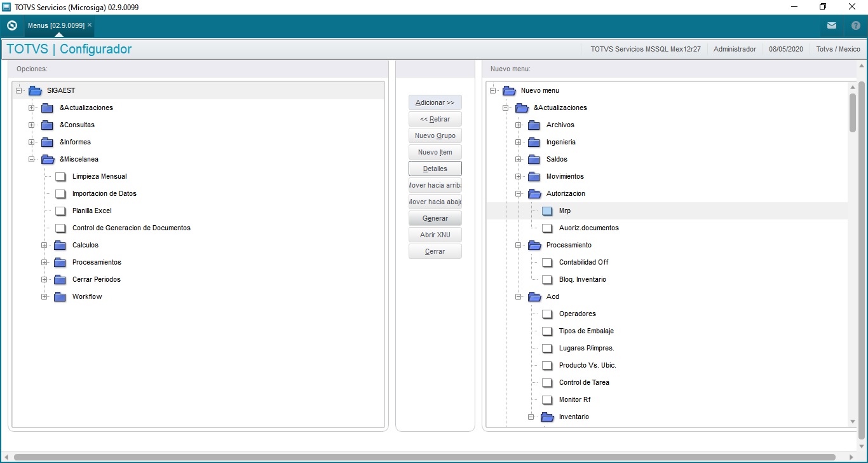Select Producto Vs. Ubic. item

tap(588, 365)
